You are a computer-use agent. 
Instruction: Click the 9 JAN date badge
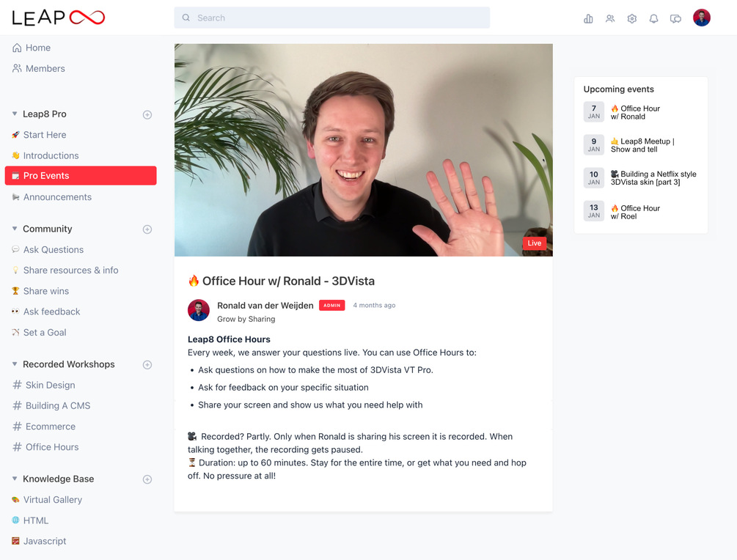tap(594, 144)
